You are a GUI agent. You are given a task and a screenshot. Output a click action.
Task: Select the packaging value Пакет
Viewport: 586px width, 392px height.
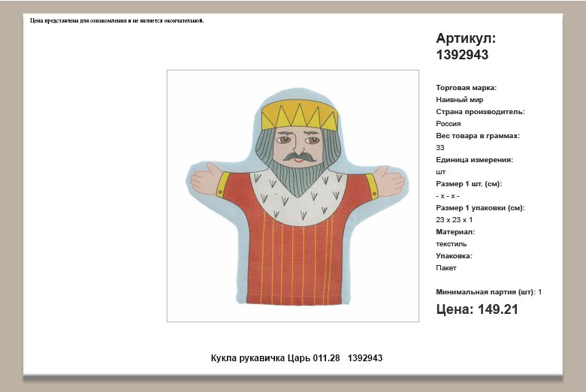446,268
